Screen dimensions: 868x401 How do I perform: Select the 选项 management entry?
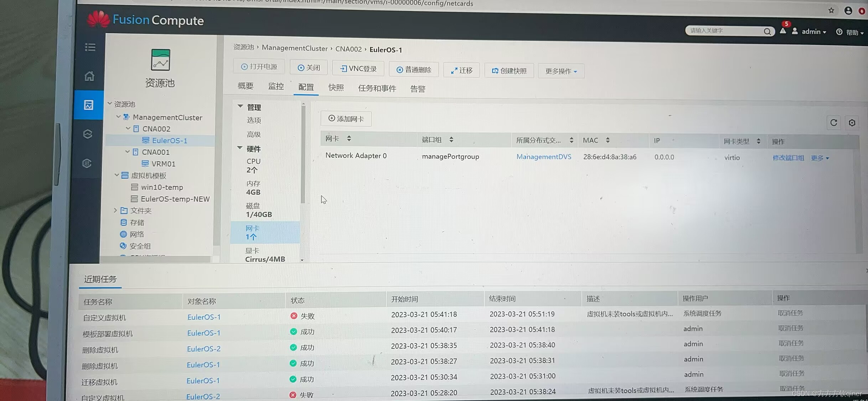pyautogui.click(x=254, y=120)
